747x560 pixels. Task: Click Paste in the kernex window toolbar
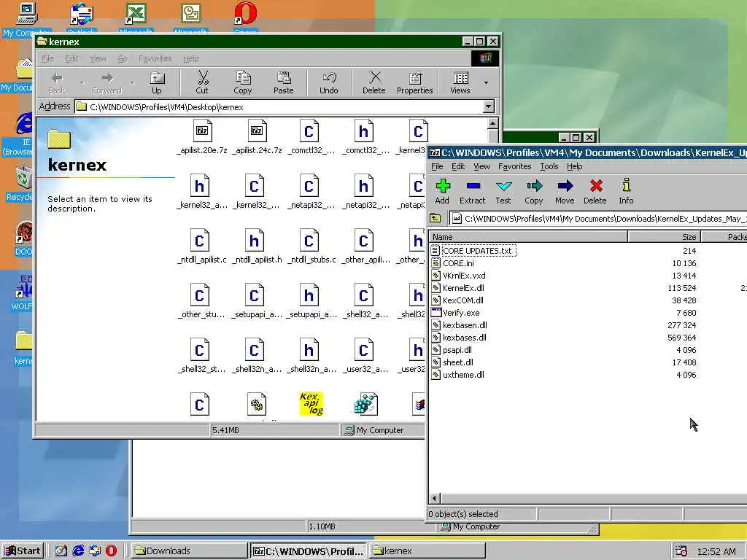click(284, 82)
